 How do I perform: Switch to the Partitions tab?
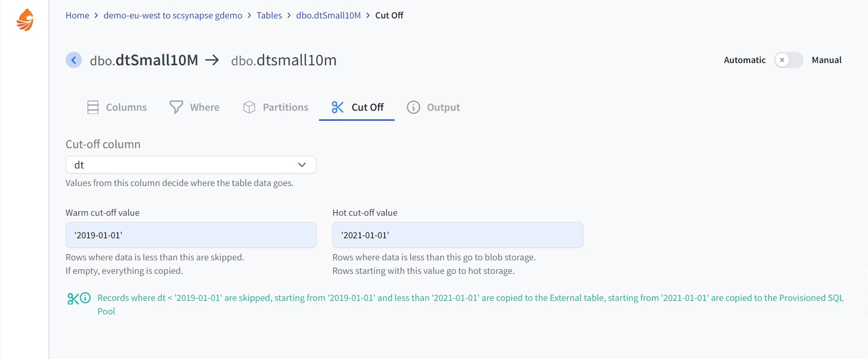pos(285,107)
